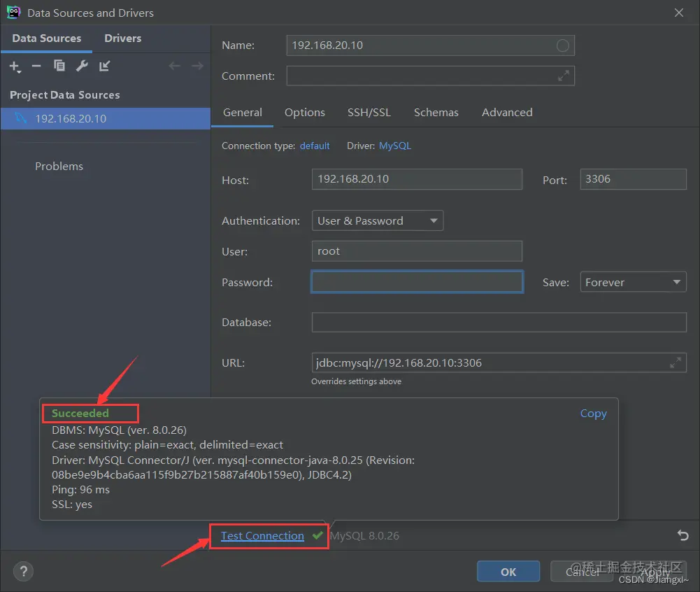Viewport: 700px width, 592px height.
Task: Click the 'Case sensitivity: plain=exact' line
Action: coord(167,445)
